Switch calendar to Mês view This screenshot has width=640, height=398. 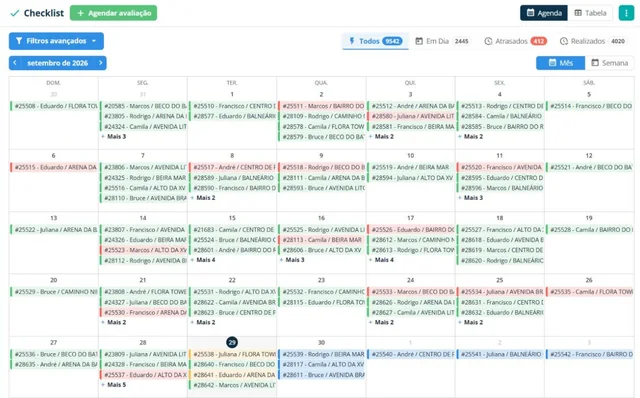click(560, 63)
